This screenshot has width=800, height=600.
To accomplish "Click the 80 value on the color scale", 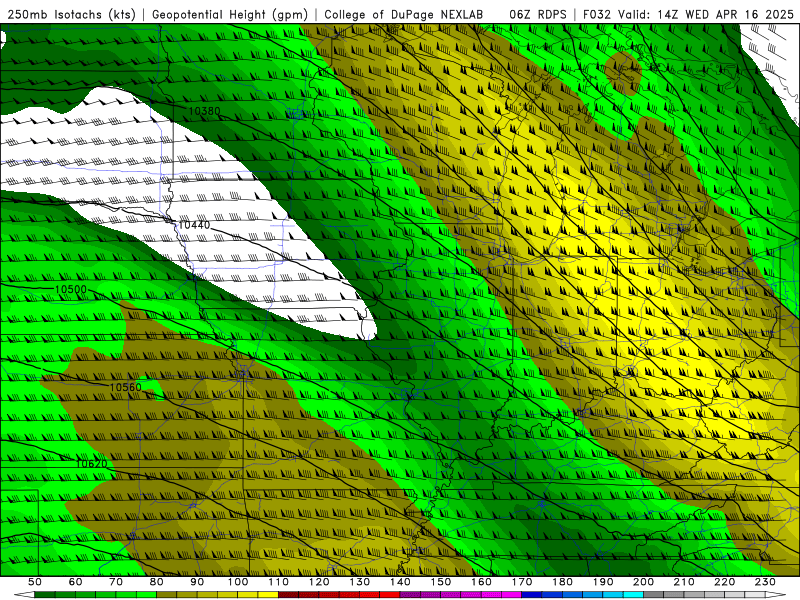I will (x=157, y=582).
